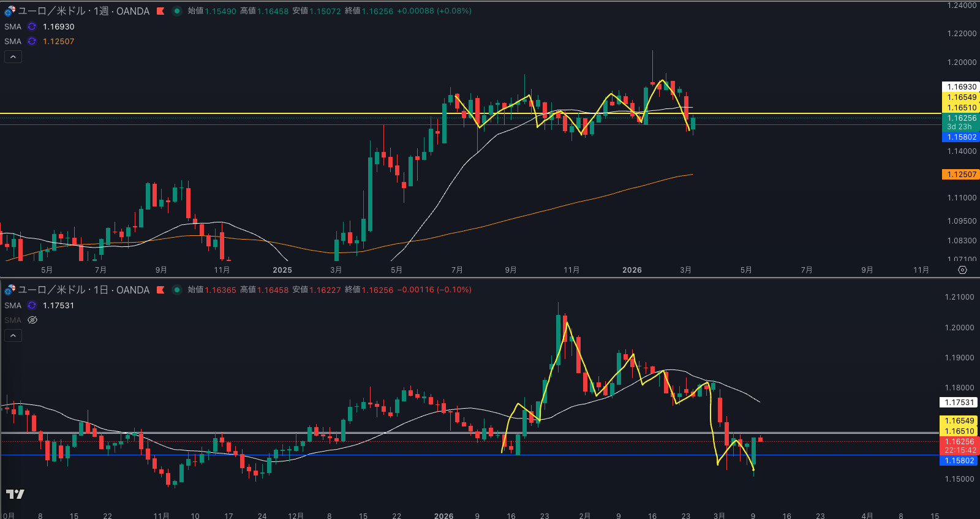Click the TradingView logo in the daily chart
980x519 pixels.
pos(15,494)
